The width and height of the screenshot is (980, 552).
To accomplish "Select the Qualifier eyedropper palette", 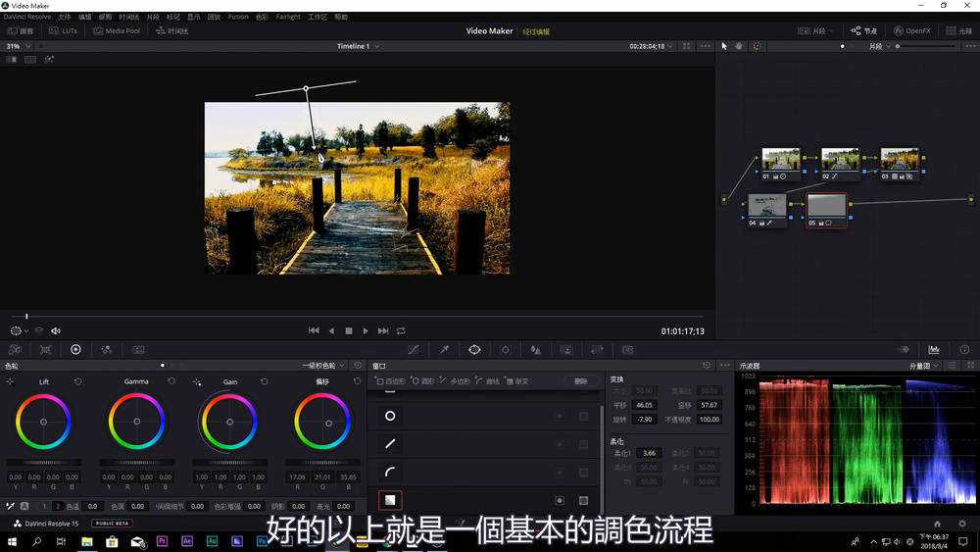I will [x=444, y=349].
